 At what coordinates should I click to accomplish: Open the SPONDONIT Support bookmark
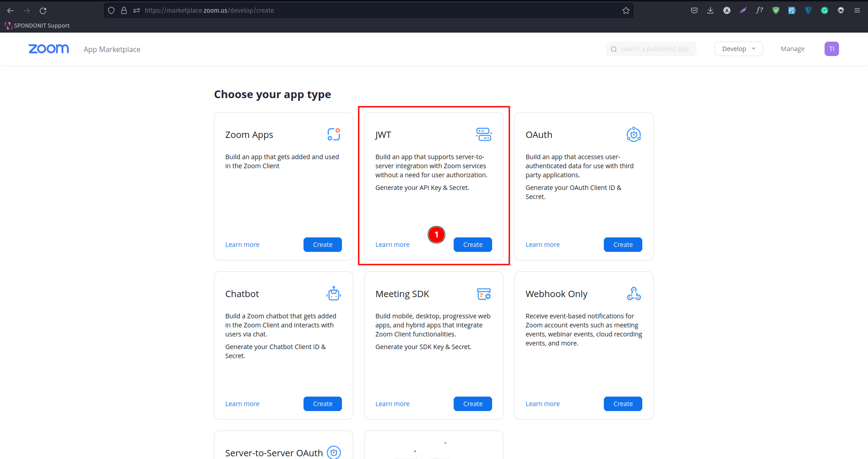pos(38,26)
